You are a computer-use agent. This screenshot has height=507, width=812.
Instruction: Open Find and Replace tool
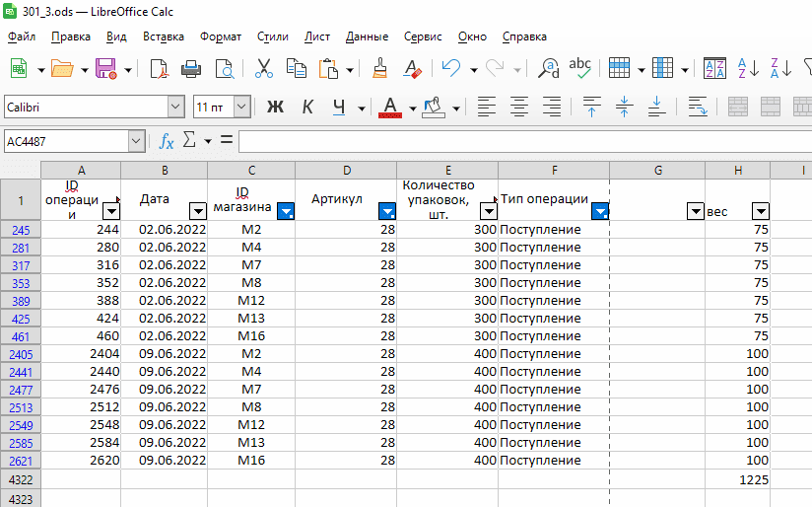pyautogui.click(x=549, y=68)
